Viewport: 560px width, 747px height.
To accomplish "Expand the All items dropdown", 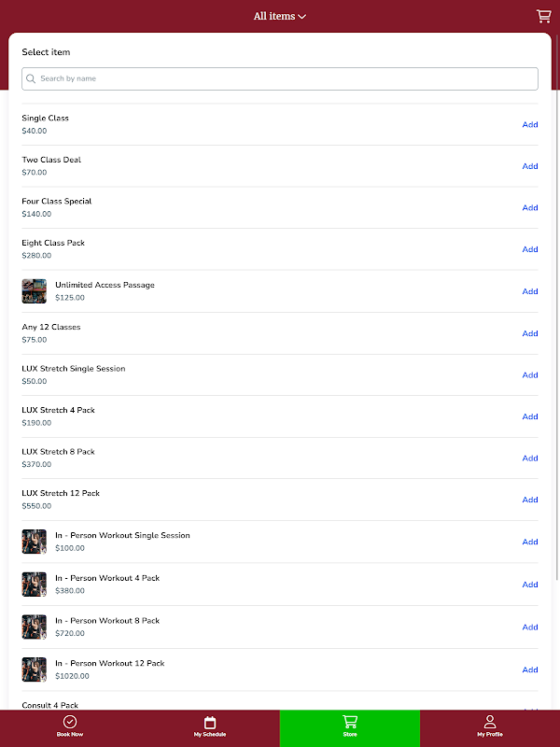I will pos(280,16).
